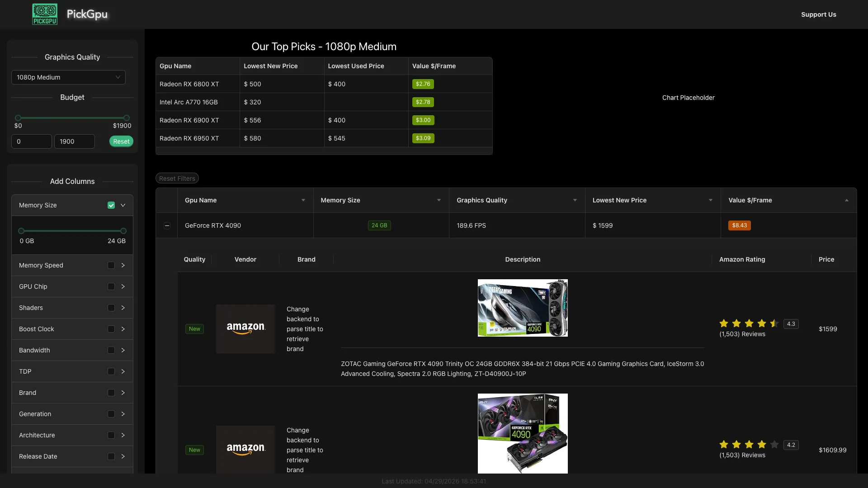Collapse the GeForce RTX 4090 row
Screen dimensions: 868x488
tap(167, 225)
